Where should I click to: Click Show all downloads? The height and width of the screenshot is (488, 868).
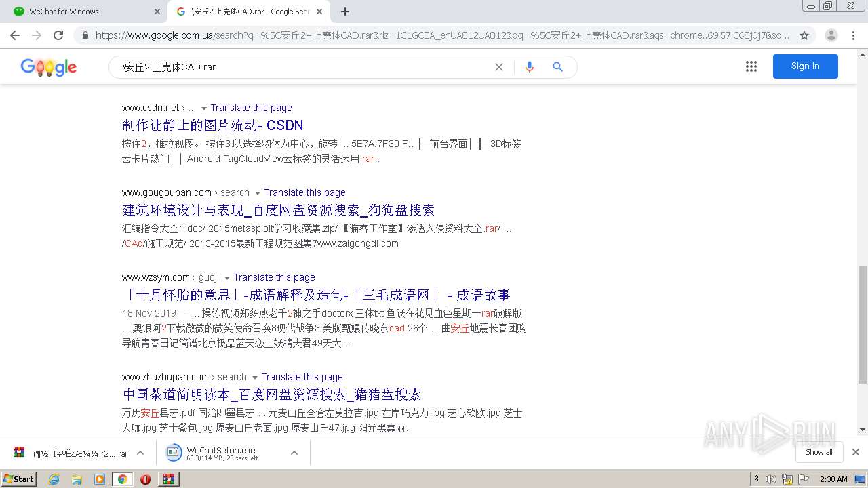point(818,452)
